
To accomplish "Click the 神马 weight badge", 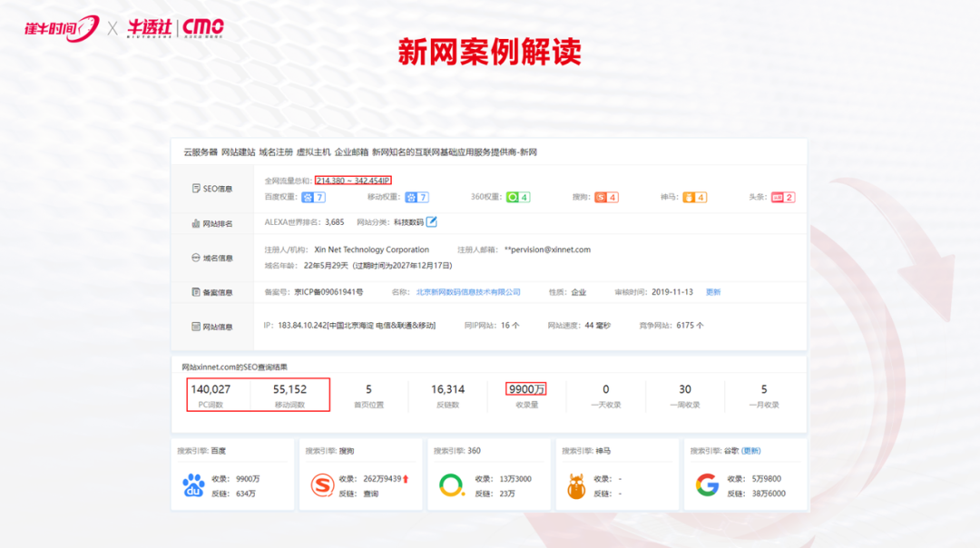I will (x=694, y=198).
